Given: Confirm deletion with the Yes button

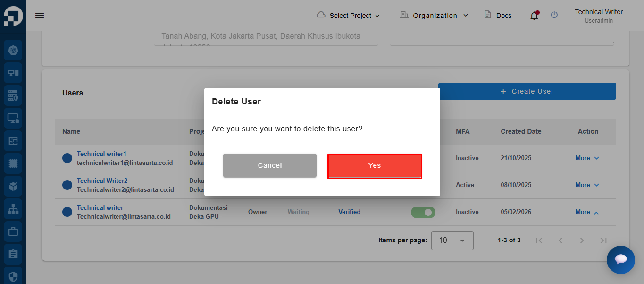Looking at the screenshot, I should pyautogui.click(x=375, y=166).
